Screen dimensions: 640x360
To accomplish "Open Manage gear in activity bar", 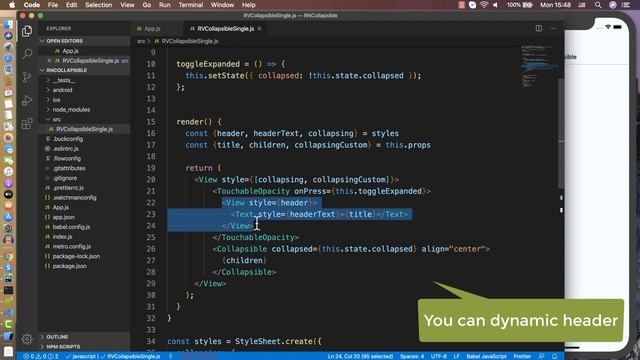I will coord(27,338).
